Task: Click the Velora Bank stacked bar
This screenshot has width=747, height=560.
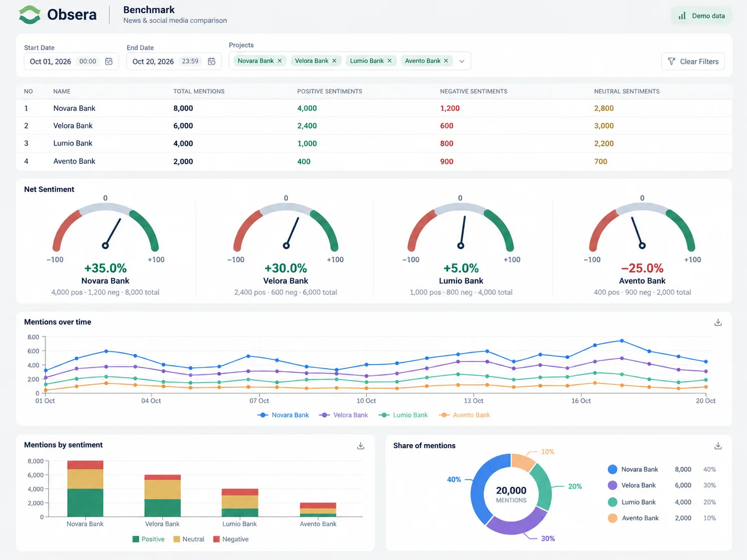Action: tap(163, 496)
